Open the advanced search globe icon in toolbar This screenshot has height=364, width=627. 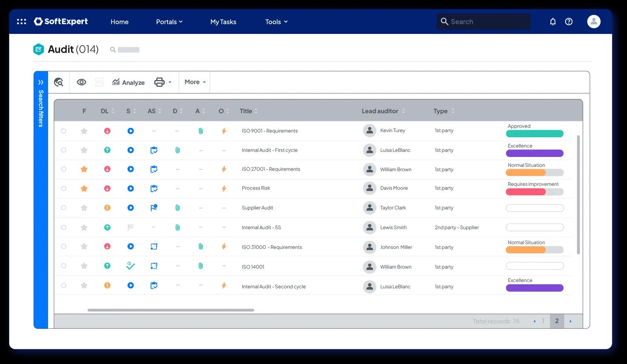point(58,82)
